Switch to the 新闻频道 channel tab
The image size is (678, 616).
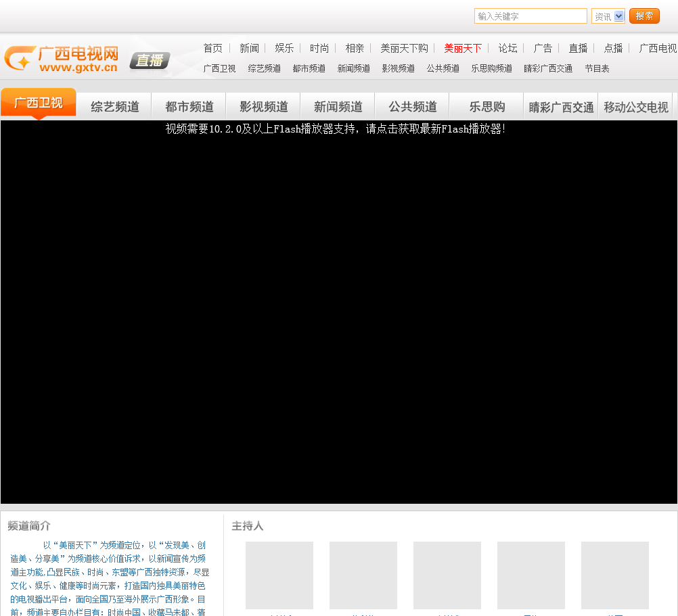[x=338, y=106]
